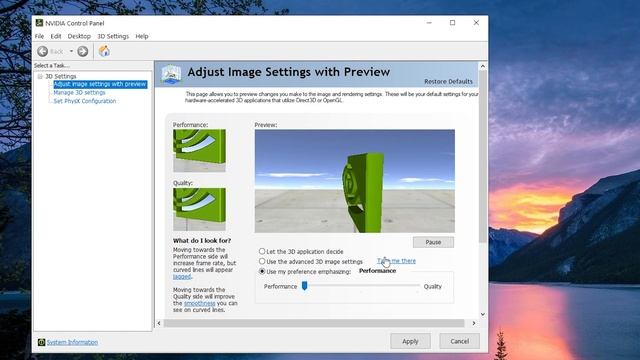The width and height of the screenshot is (640, 360).
Task: Click the Cancel button
Action: click(459, 341)
